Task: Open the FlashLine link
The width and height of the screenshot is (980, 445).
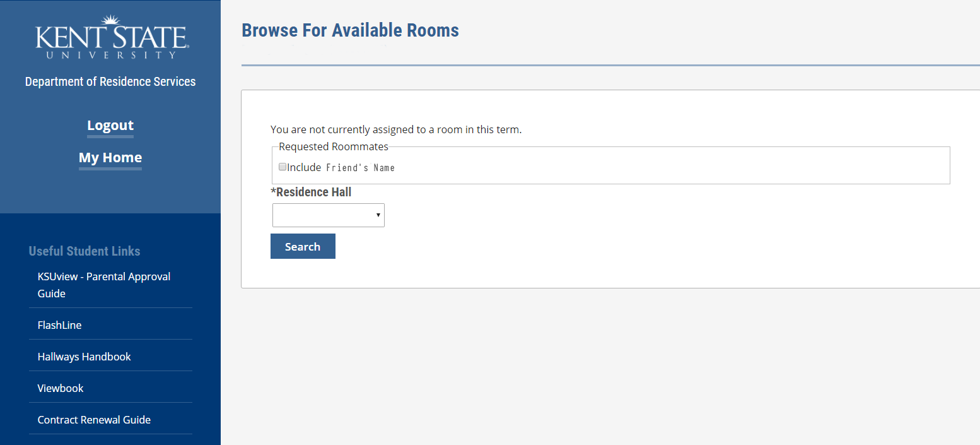Action: click(60, 325)
